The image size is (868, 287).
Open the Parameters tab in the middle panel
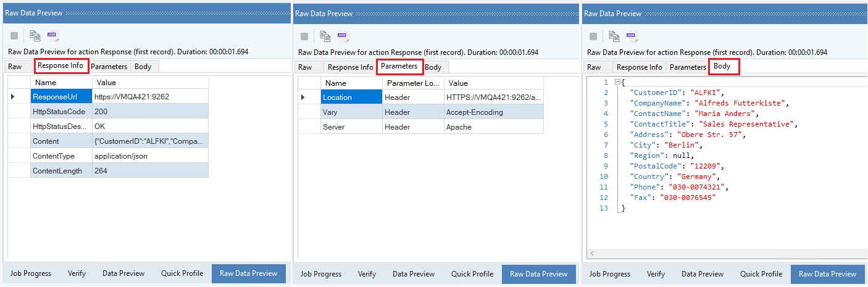[399, 66]
